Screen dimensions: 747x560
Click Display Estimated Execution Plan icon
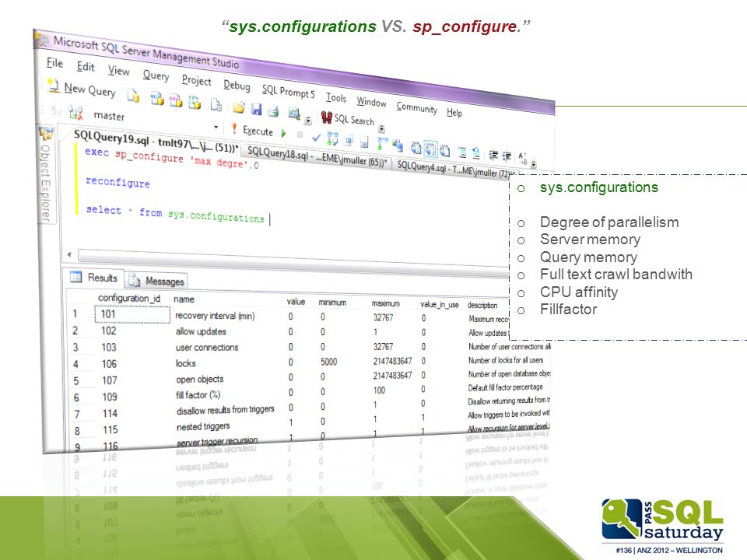pos(332,138)
